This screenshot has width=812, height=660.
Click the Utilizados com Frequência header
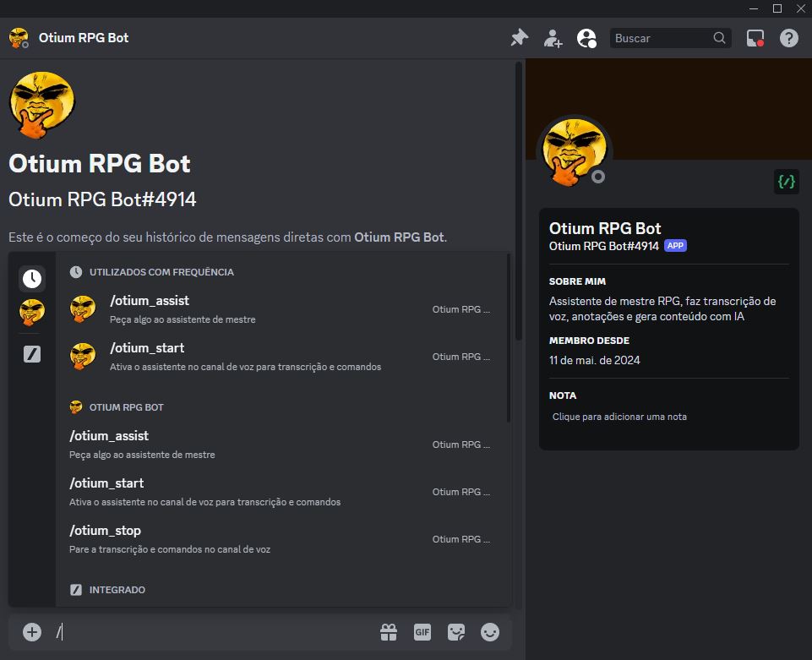click(161, 272)
